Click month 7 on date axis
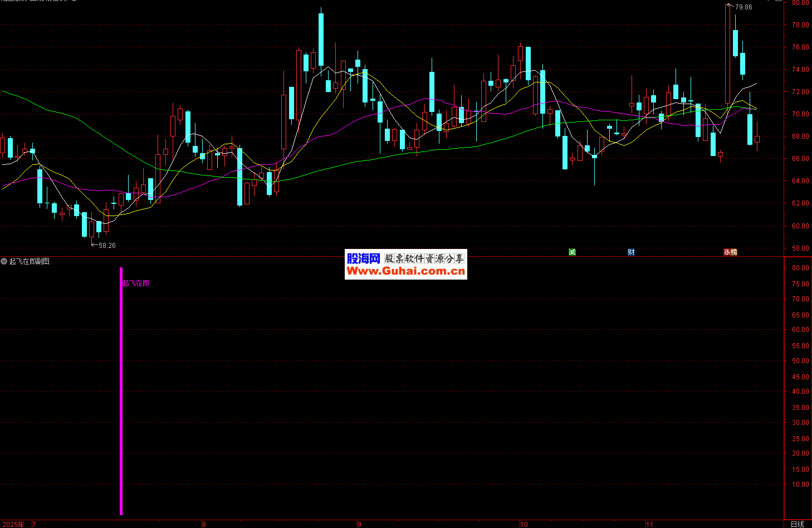The width and height of the screenshot is (812, 528). (x=34, y=525)
